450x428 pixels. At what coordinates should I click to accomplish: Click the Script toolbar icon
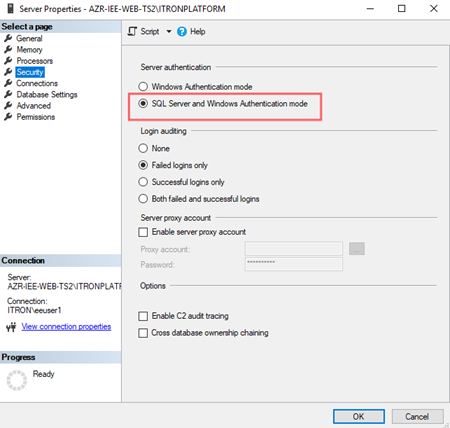(132, 32)
